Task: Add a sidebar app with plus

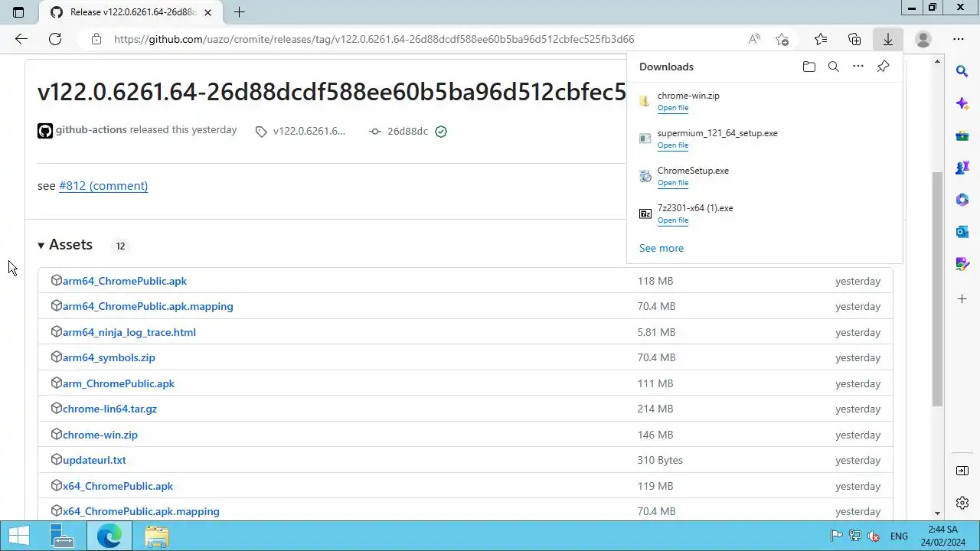Action: tap(962, 298)
